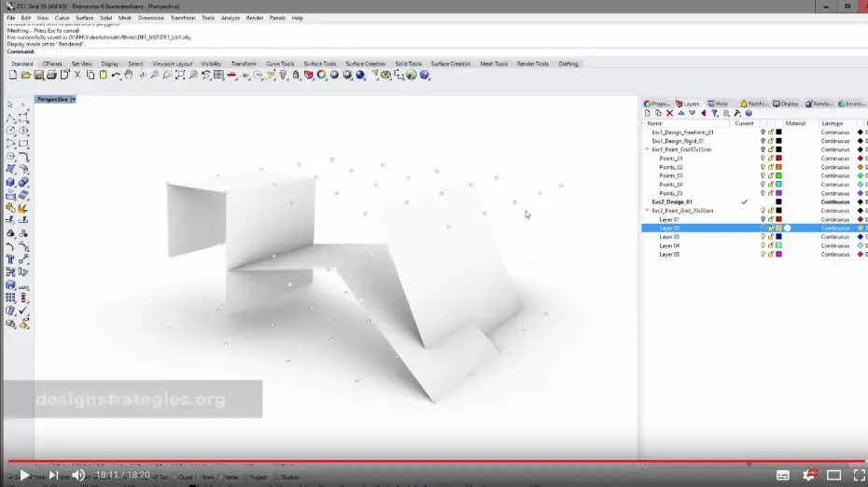Image resolution: width=868 pixels, height=487 pixels.
Task: Click the padlock Lock objects icon
Action: [x=296, y=75]
